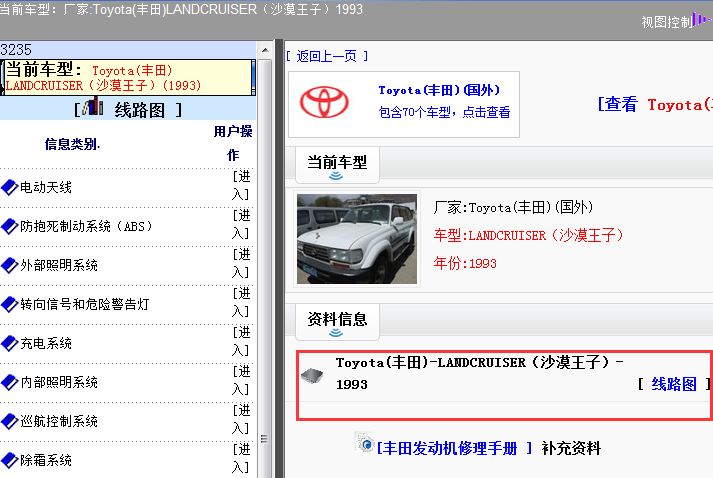Screen dimensions: 713x478
Task: Click the 信息类别 column header
Action: coord(72,145)
